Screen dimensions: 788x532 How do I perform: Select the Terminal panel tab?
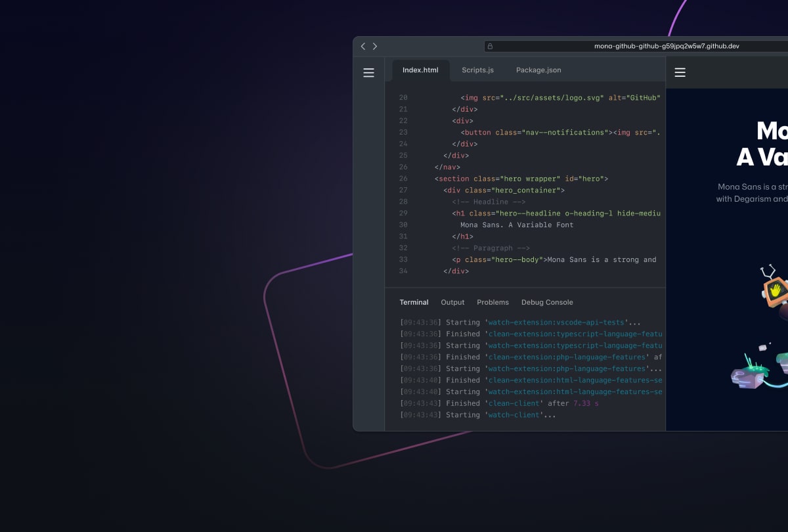(414, 302)
